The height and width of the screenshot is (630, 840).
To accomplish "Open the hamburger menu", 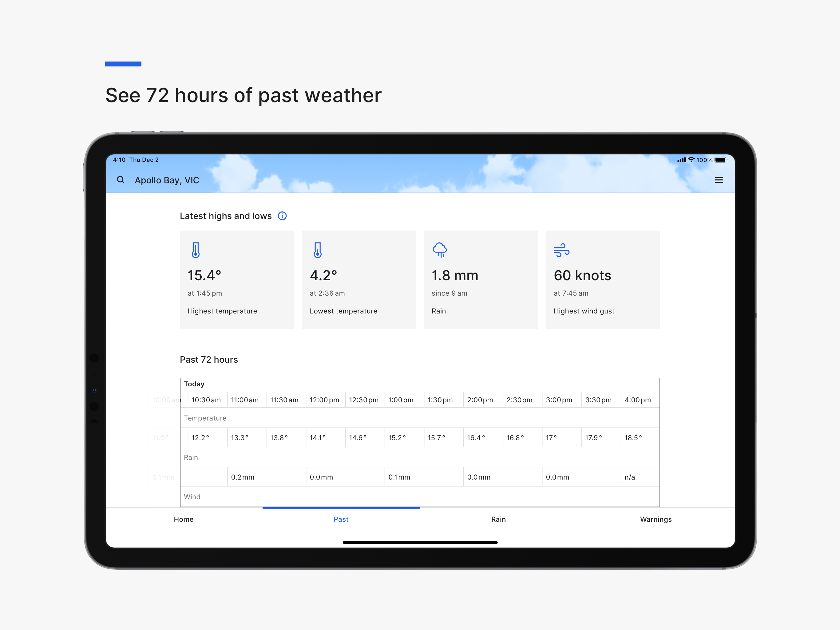I will click(x=719, y=180).
